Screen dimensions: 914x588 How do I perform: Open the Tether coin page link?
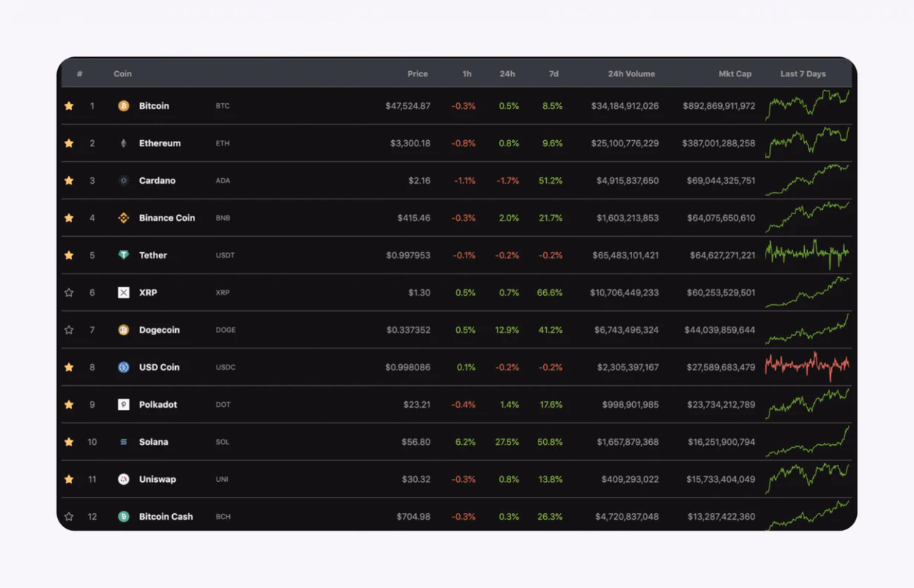(154, 255)
